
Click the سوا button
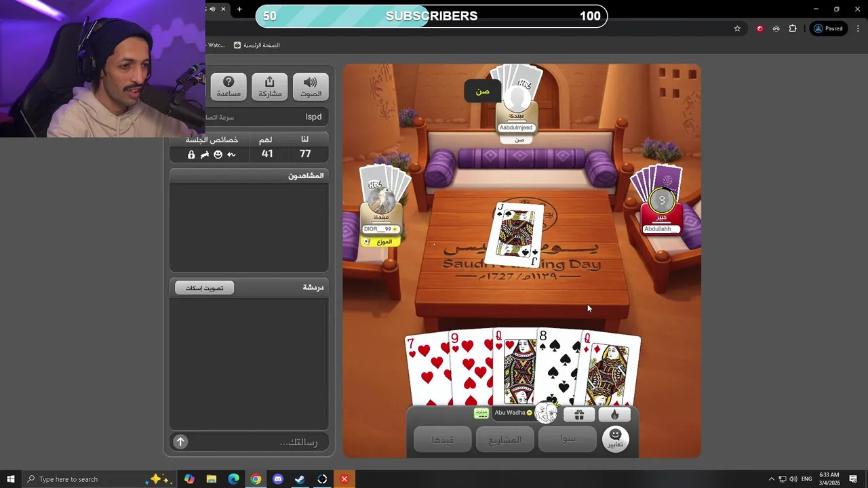568,439
